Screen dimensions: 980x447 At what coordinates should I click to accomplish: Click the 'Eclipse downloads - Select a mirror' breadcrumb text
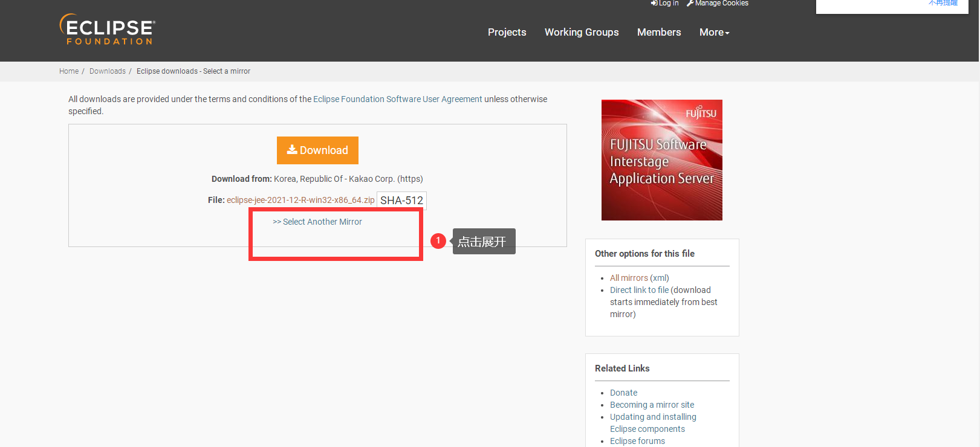(x=193, y=71)
